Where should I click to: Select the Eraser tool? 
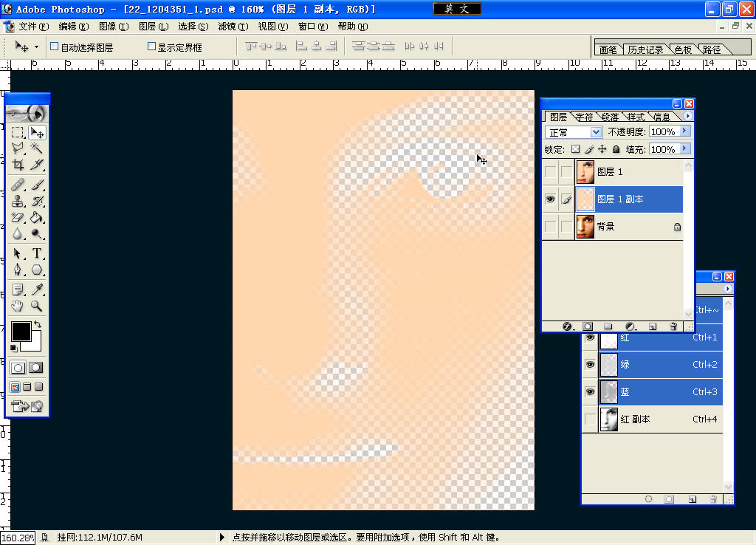tap(18, 218)
